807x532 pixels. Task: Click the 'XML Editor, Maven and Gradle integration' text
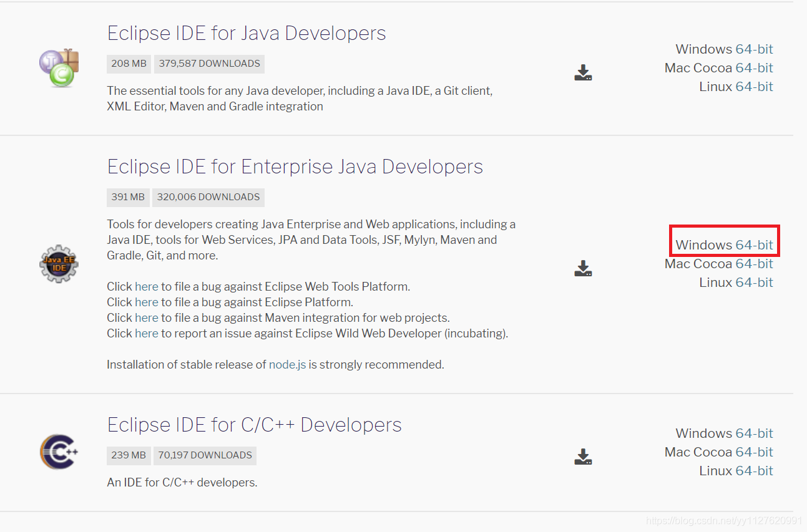click(x=215, y=107)
